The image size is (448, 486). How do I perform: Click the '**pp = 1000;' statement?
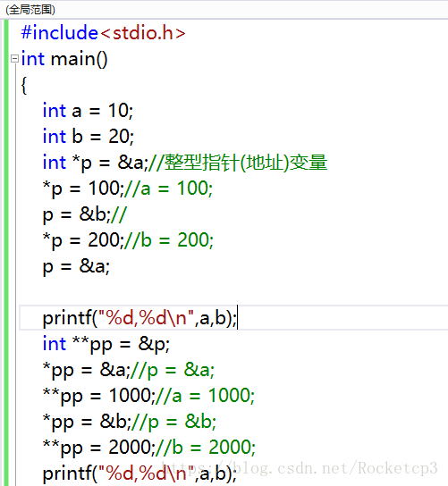[99, 396]
